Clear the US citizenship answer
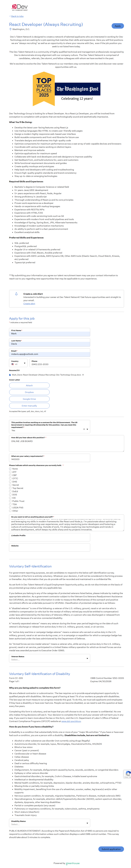 84,429
